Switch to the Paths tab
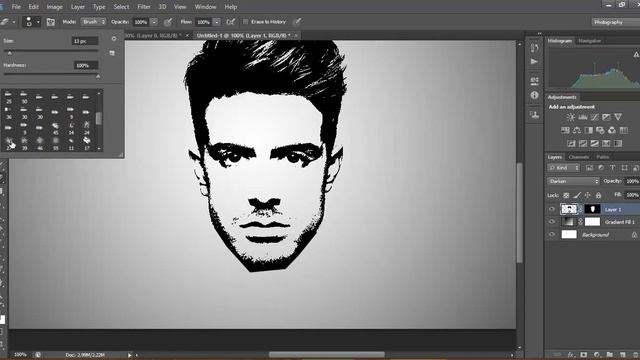The width and height of the screenshot is (640, 360). 603,157
